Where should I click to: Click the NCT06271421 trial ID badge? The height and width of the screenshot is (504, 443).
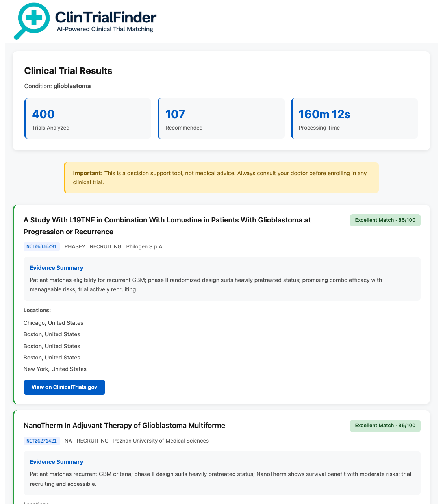click(x=41, y=441)
